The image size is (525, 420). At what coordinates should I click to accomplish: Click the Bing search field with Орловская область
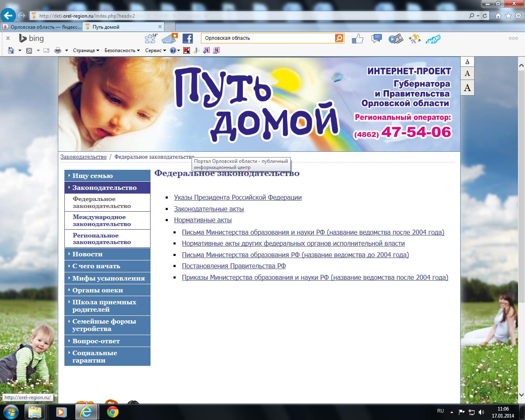[x=268, y=38]
